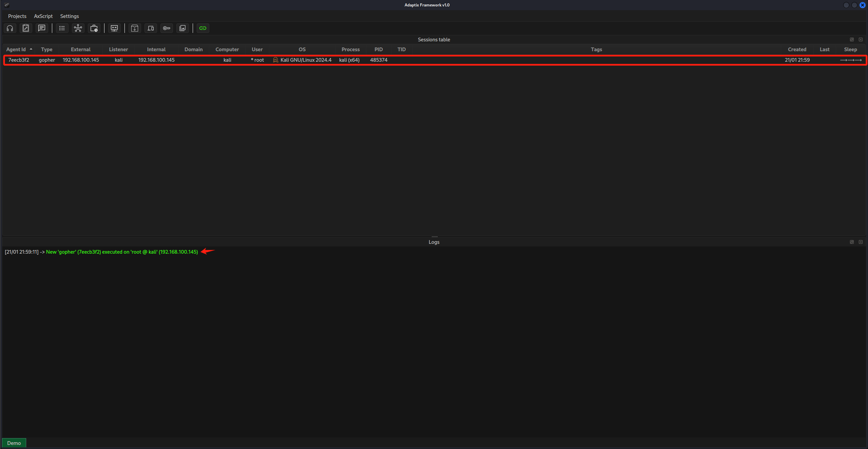
Task: Open Downloads via box arrow icon
Action: pos(135,28)
